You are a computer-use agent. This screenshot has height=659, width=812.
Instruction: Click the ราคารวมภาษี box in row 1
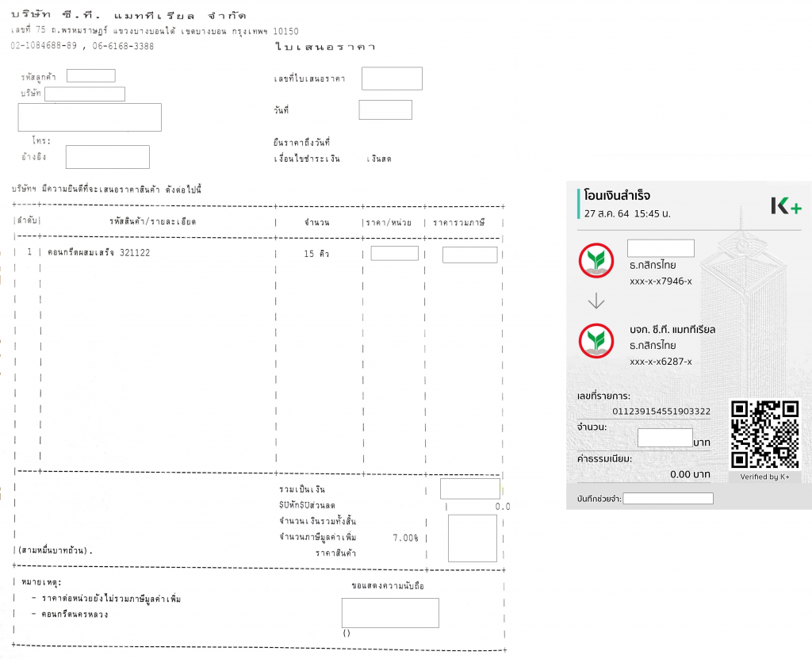coord(469,255)
